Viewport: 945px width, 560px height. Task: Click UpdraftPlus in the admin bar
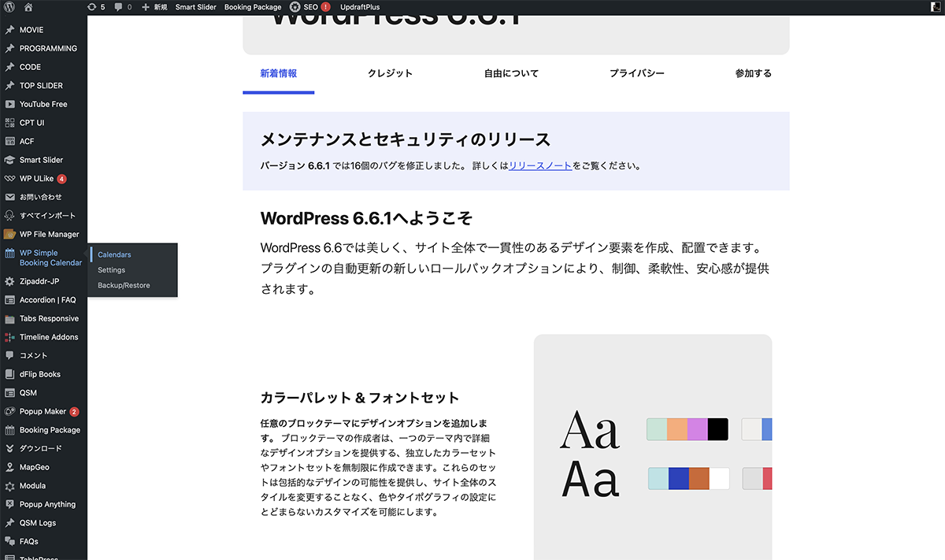pyautogui.click(x=360, y=7)
